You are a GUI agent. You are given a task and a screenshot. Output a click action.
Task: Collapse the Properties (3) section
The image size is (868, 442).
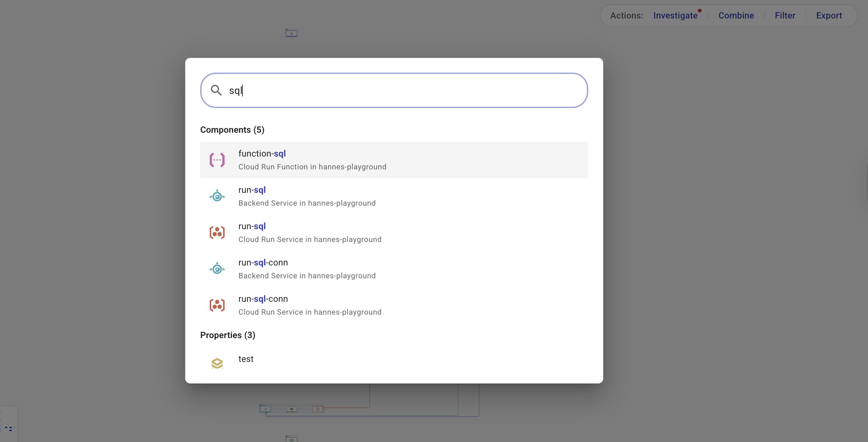click(228, 335)
